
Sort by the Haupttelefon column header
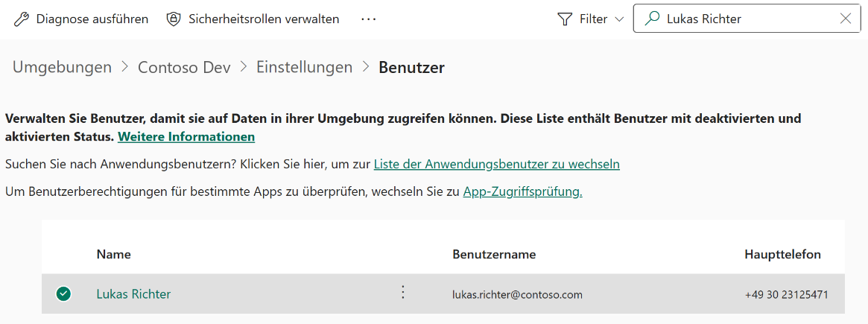click(783, 255)
